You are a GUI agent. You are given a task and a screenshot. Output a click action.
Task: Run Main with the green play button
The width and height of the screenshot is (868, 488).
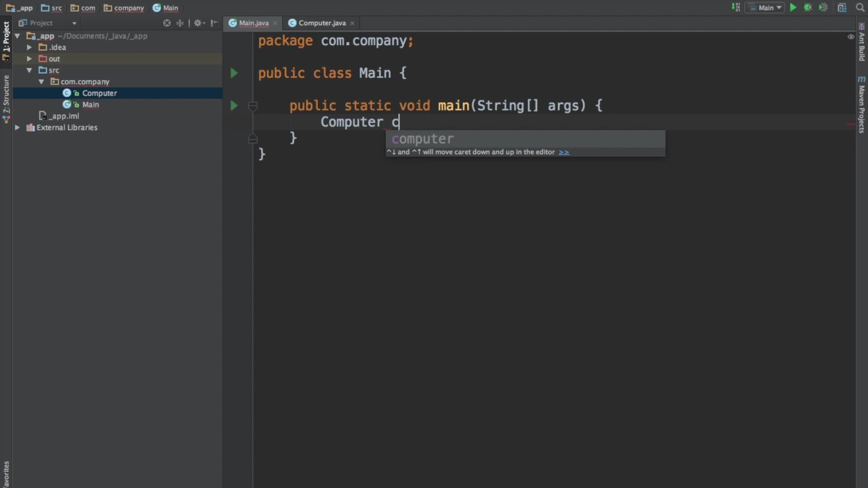coord(793,8)
